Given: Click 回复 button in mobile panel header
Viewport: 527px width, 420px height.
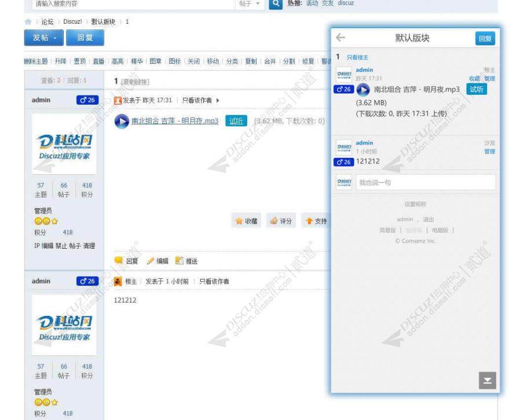Looking at the screenshot, I should 485,39.
